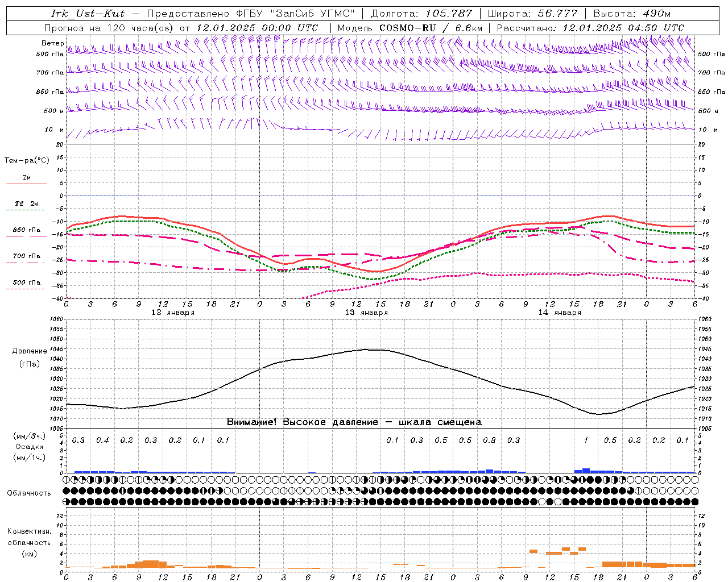Viewport: 728px width, 582px height.
Task: Click the '0.4' three-hour precipitation value
Action: (x=102, y=440)
